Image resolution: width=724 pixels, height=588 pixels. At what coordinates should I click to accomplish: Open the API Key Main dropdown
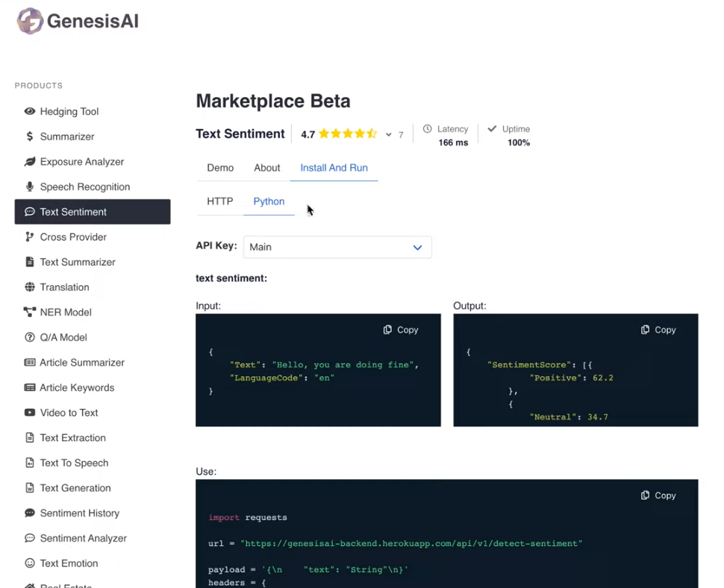[337, 247]
